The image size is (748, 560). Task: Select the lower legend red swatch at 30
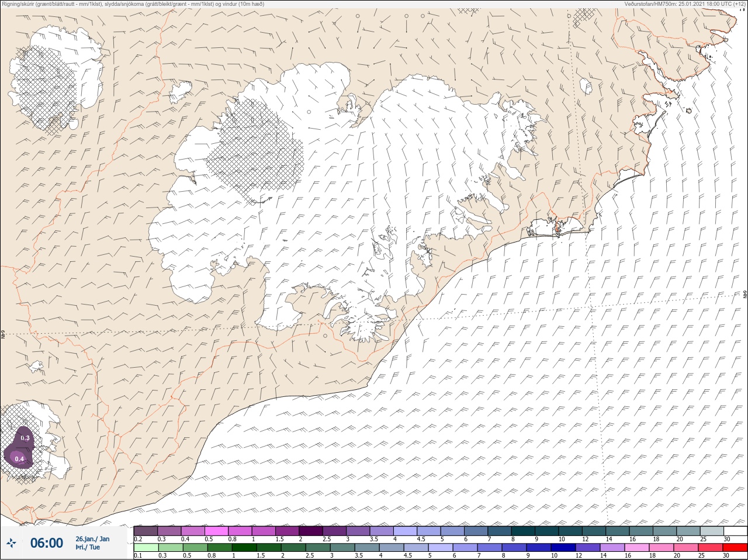point(735,548)
